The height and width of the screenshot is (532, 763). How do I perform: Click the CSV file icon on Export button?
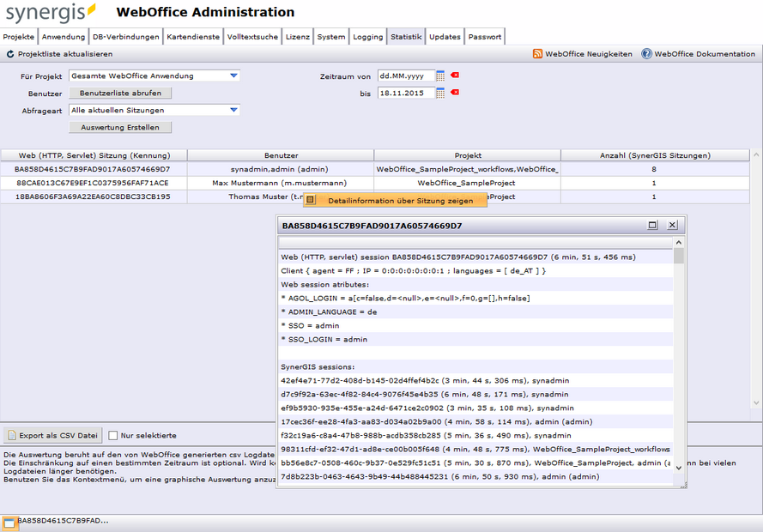[10, 434]
